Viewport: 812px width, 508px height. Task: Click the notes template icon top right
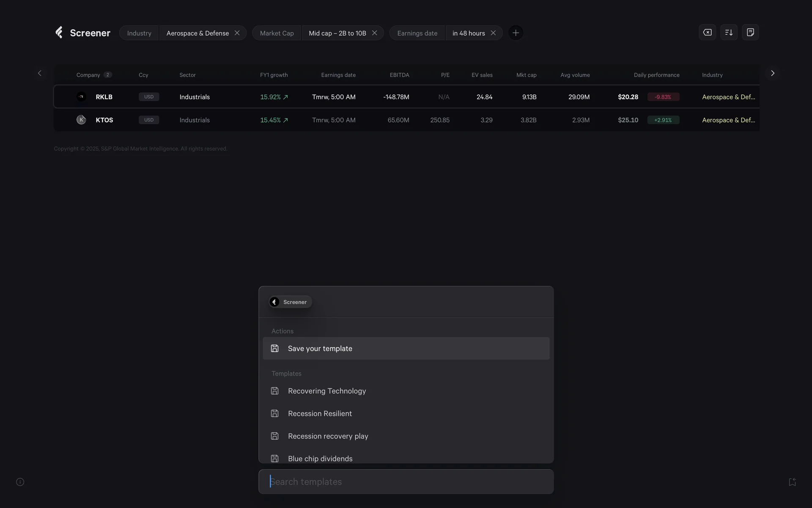point(750,33)
